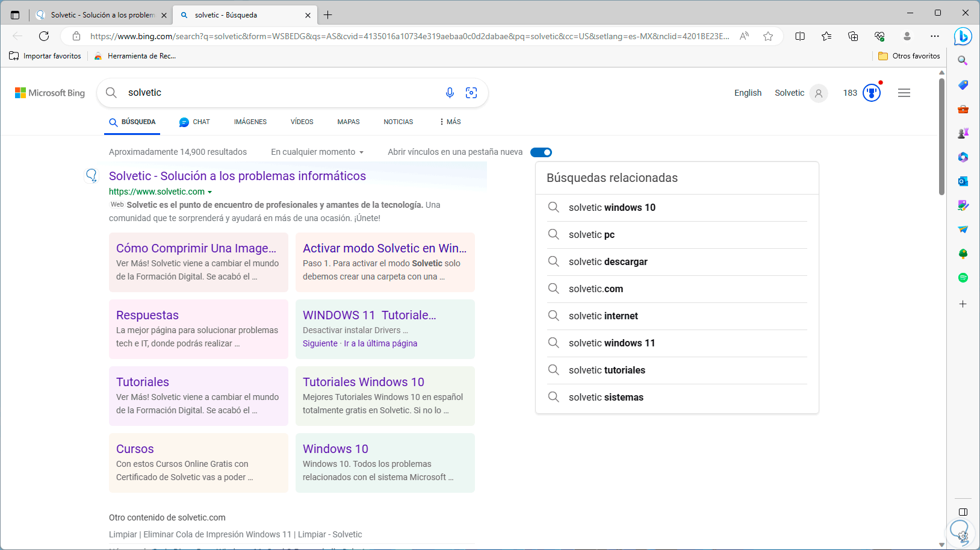980x550 pixels.
Task: Open Outlook from the Edge sidebar
Action: 963,181
